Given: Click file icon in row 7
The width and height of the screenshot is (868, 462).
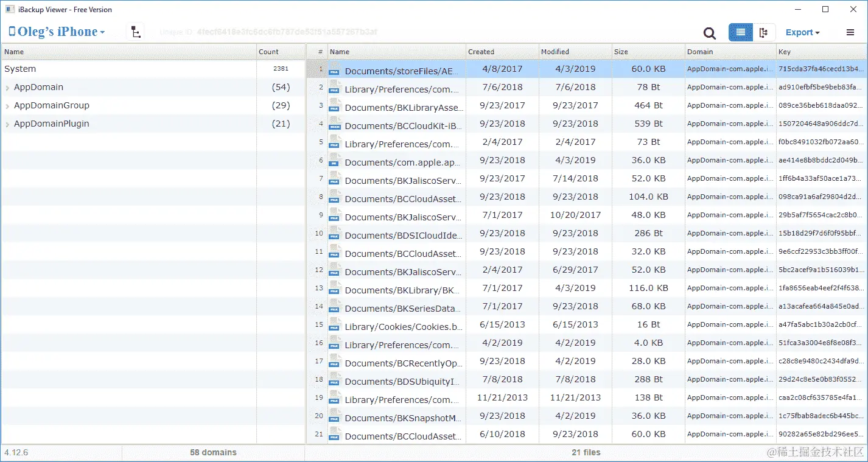Looking at the screenshot, I should click(x=335, y=178).
